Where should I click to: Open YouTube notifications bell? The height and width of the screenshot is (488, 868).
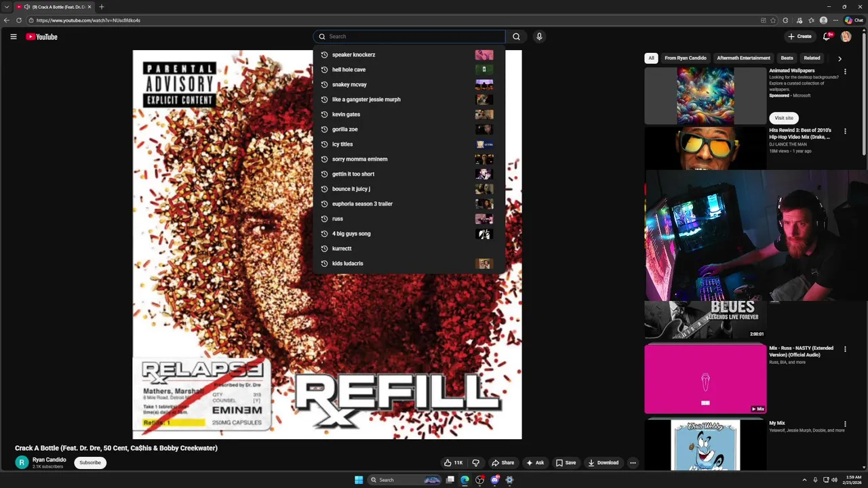(827, 37)
